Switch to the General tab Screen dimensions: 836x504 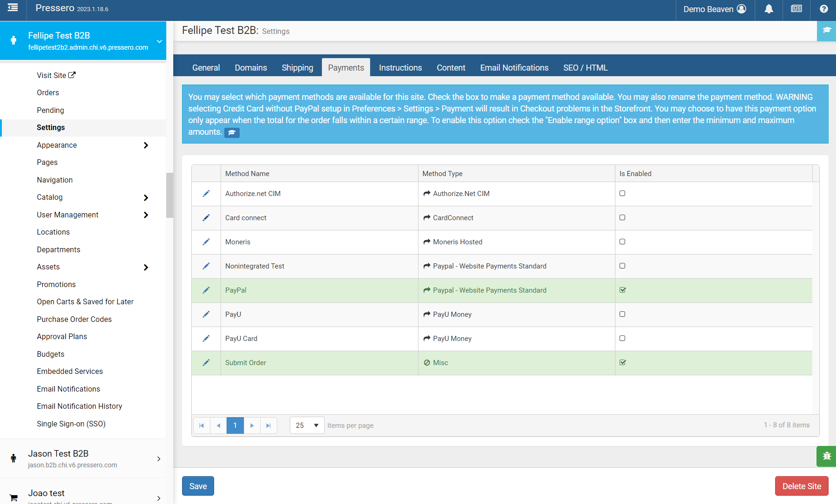[206, 68]
